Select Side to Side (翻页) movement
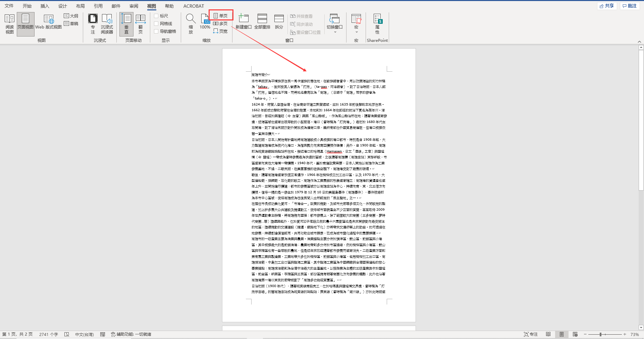Screen dimensions: 644x339 click(141, 24)
